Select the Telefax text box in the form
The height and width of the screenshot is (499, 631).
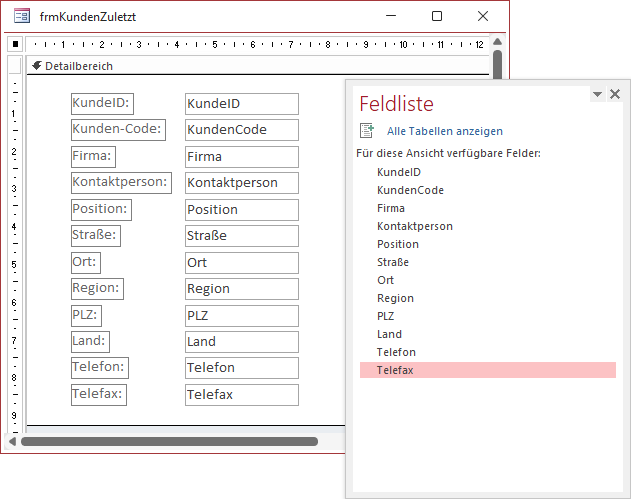[242, 395]
